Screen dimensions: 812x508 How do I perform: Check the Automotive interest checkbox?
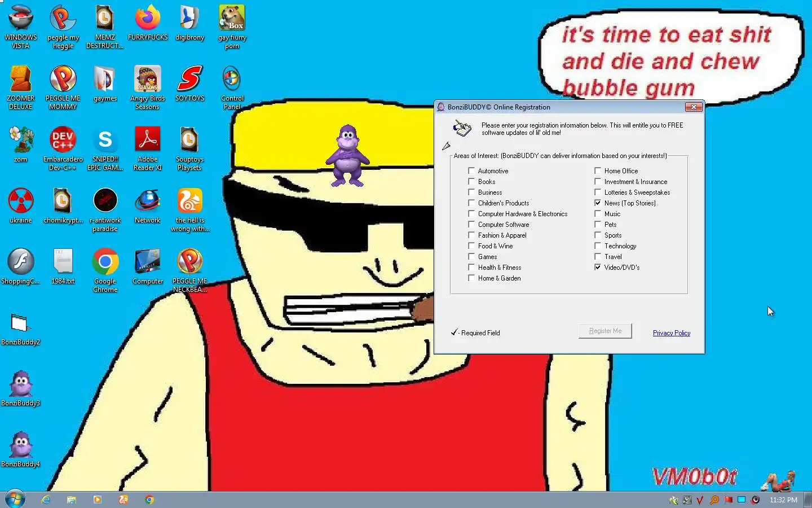(x=471, y=170)
